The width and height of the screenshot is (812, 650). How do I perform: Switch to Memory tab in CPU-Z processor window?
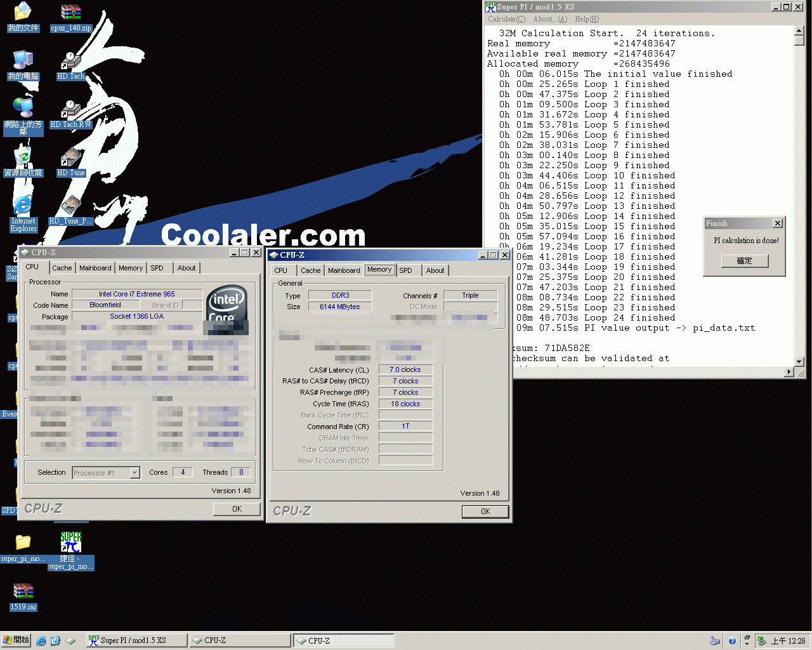click(131, 268)
